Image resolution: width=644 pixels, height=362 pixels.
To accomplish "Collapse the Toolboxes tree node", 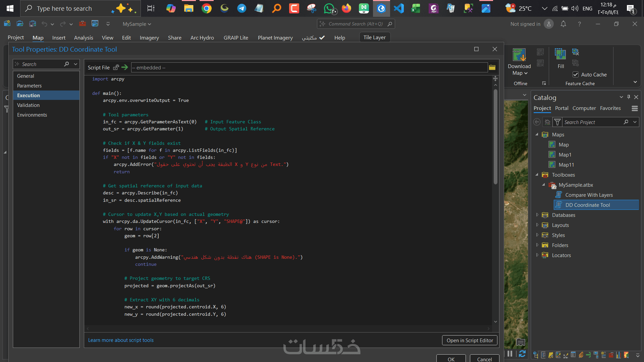I will (x=537, y=175).
